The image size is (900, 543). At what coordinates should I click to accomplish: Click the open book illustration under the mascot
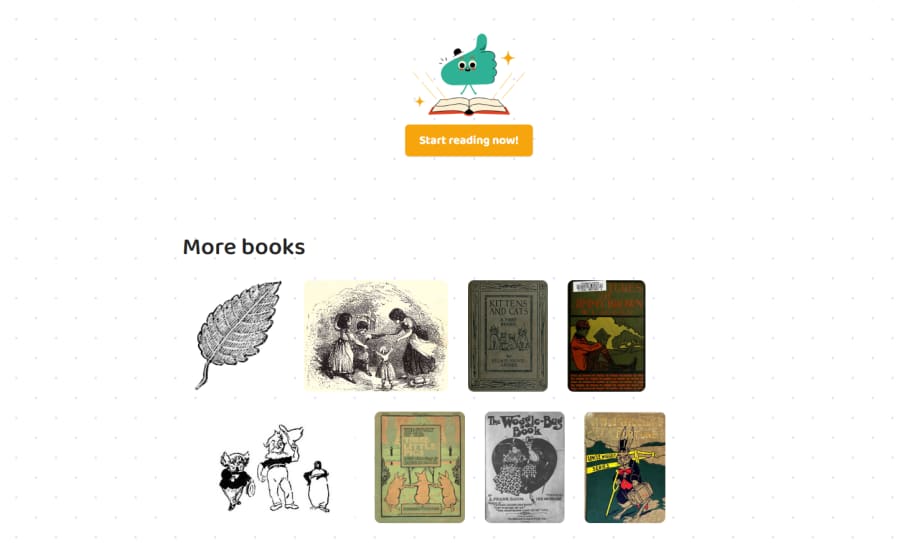click(x=468, y=106)
